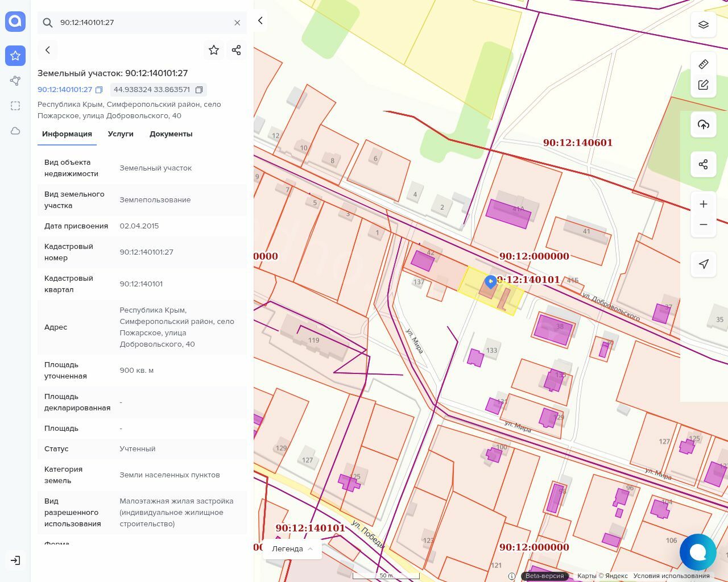Screen dimensions: 728x582
Task: Click the cloud upload icon on map
Action: coord(703,124)
